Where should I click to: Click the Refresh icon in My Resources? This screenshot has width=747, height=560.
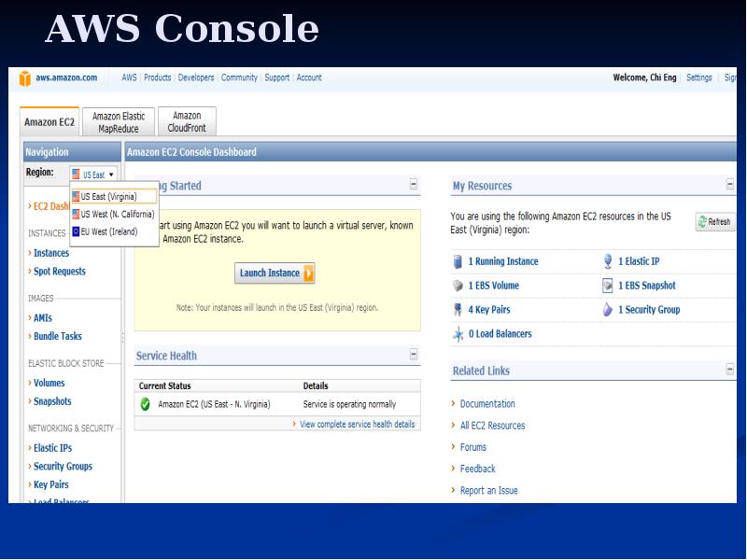point(701,221)
